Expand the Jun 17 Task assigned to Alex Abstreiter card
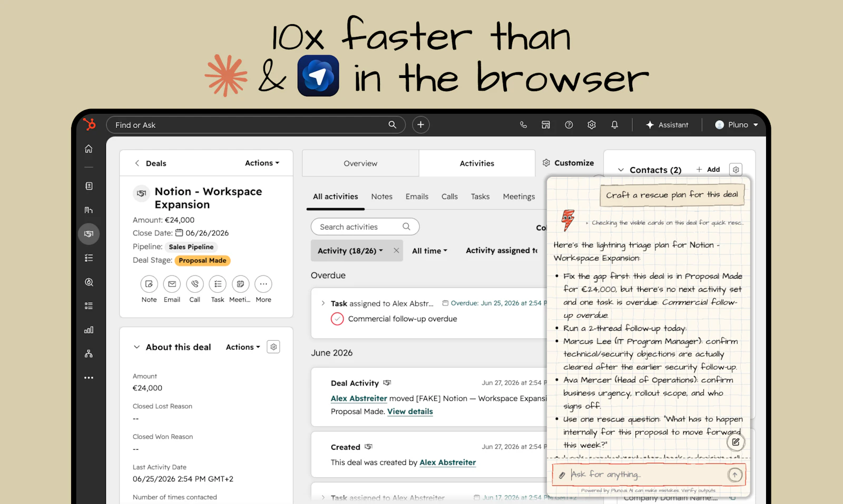843x504 pixels. [x=323, y=498]
